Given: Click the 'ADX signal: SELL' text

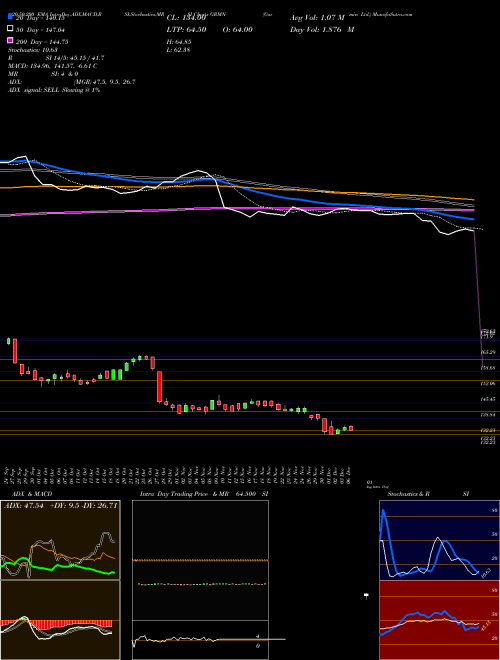Looking at the screenshot, I should click(x=34, y=90).
